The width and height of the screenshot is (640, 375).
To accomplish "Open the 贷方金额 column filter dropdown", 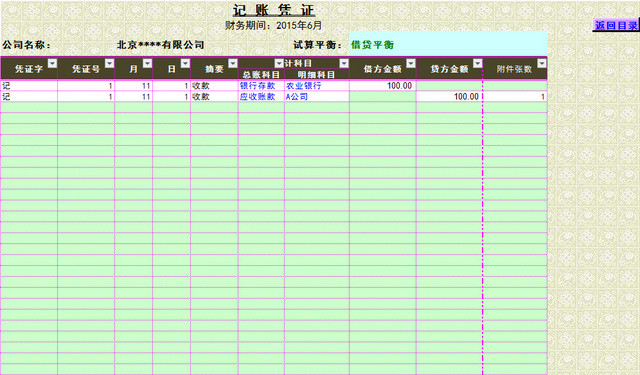I will (x=478, y=63).
